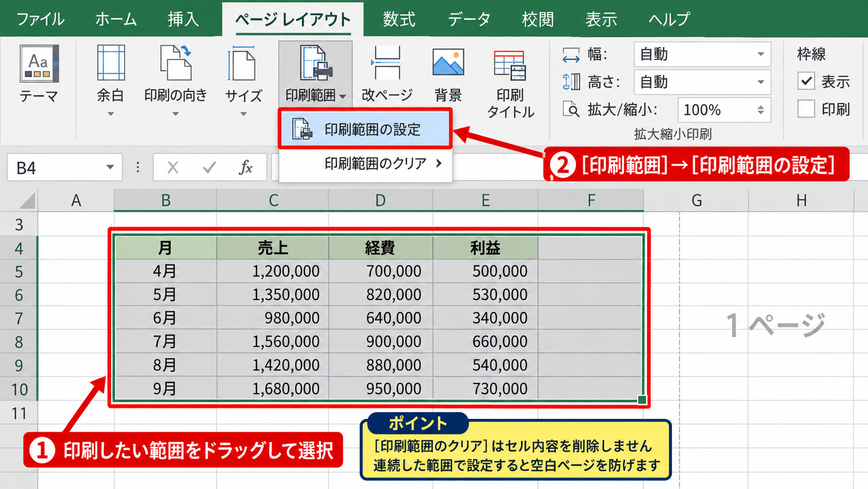Switch to the 数式 tab

coord(399,19)
